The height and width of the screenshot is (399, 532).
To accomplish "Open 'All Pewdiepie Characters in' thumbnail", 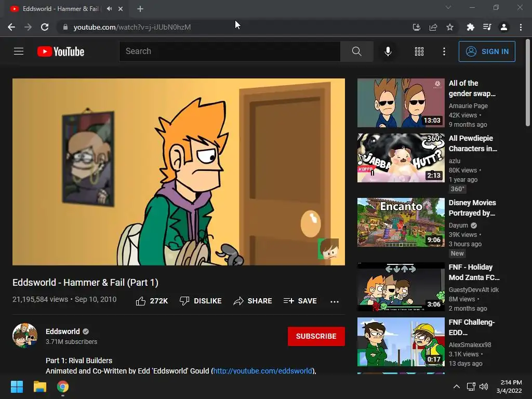I will [401, 158].
